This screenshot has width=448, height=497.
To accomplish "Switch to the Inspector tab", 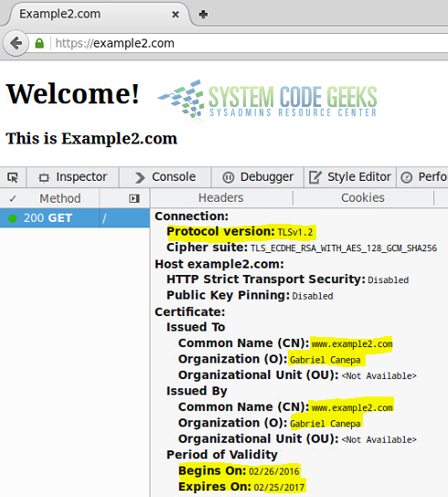I will point(72,177).
